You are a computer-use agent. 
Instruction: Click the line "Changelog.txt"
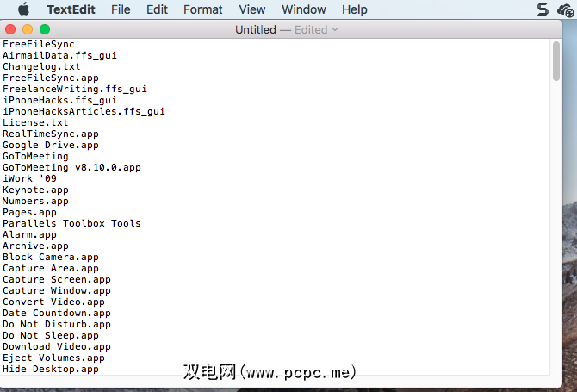point(41,66)
